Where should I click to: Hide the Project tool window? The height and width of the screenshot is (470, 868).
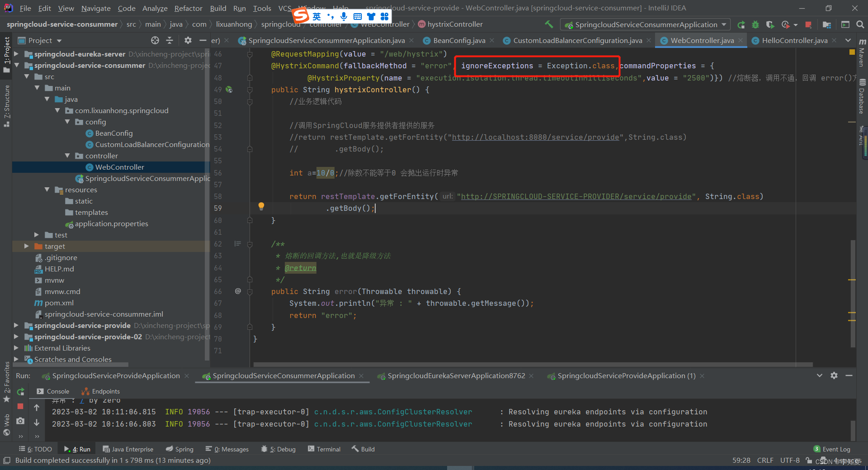(x=203, y=40)
